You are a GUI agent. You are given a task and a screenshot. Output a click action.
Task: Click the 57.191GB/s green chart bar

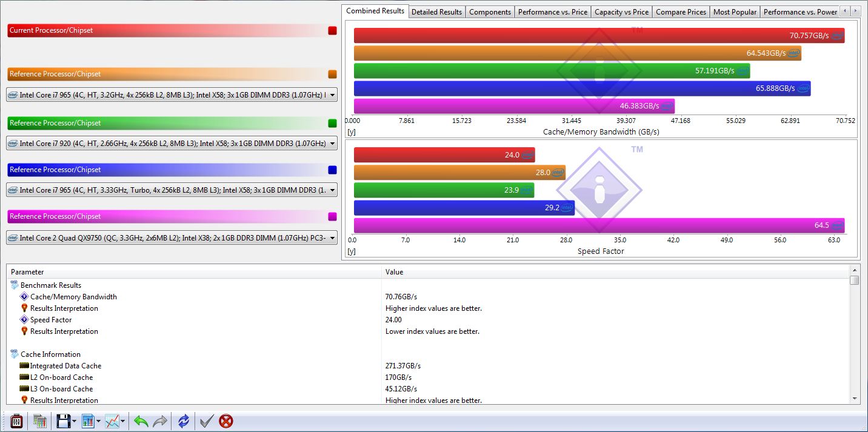click(x=552, y=71)
